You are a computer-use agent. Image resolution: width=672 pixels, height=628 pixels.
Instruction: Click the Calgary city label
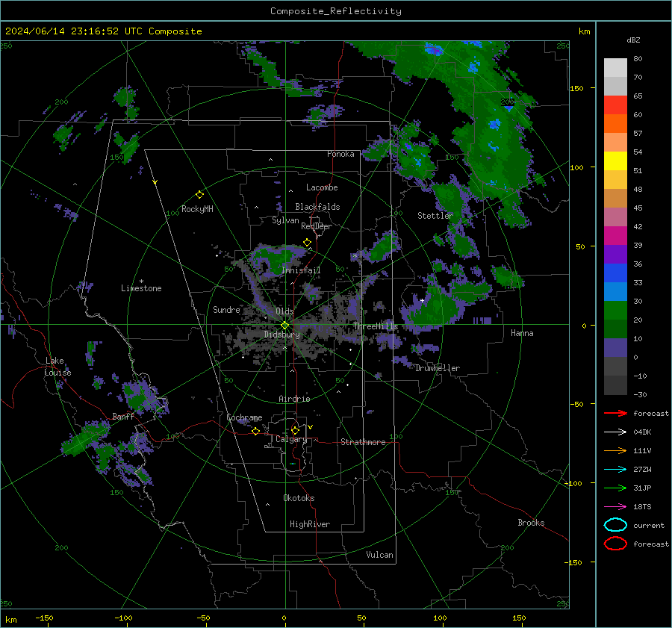coord(291,439)
